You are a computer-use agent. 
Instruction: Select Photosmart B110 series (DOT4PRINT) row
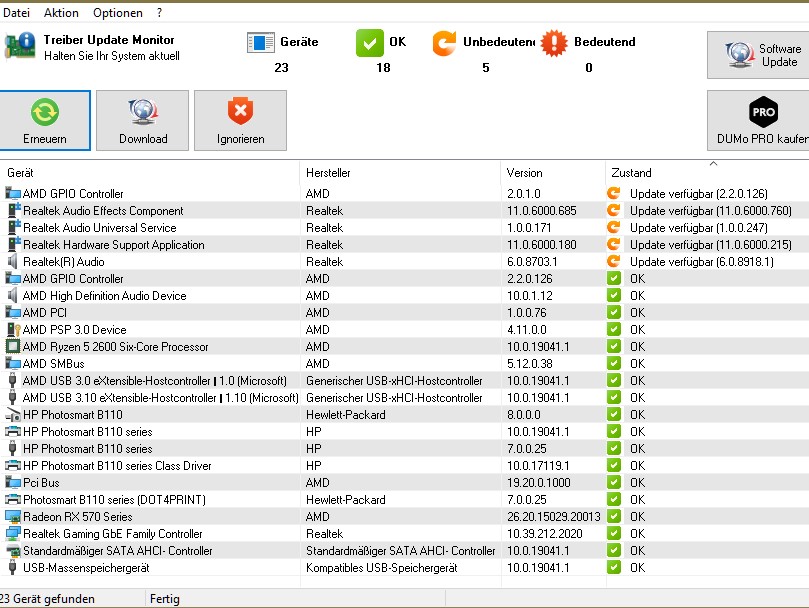pos(404,500)
